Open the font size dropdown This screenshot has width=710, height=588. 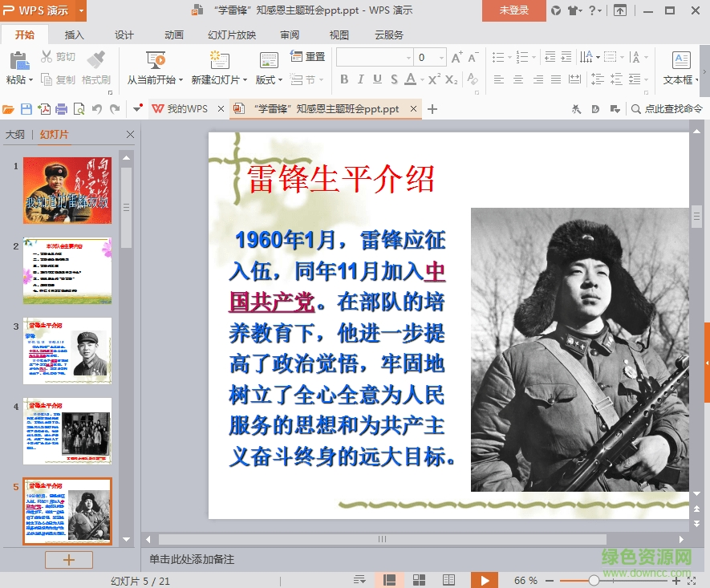point(443,56)
